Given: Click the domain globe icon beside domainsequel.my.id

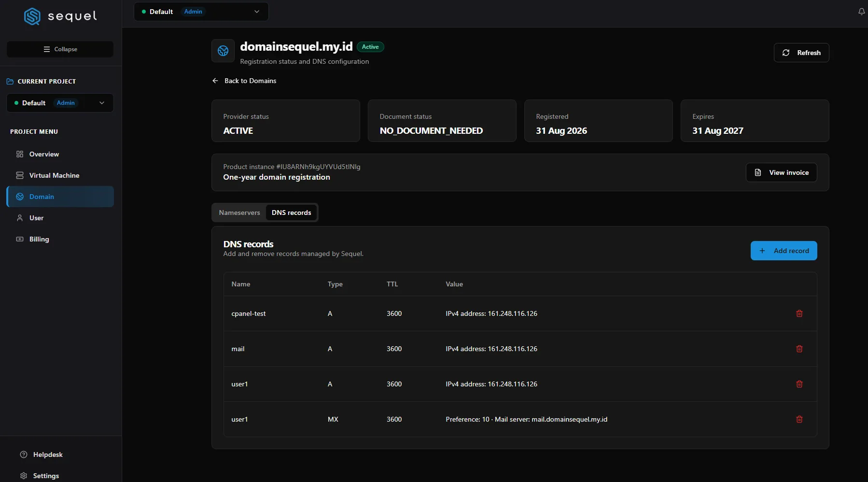Looking at the screenshot, I should [x=223, y=51].
